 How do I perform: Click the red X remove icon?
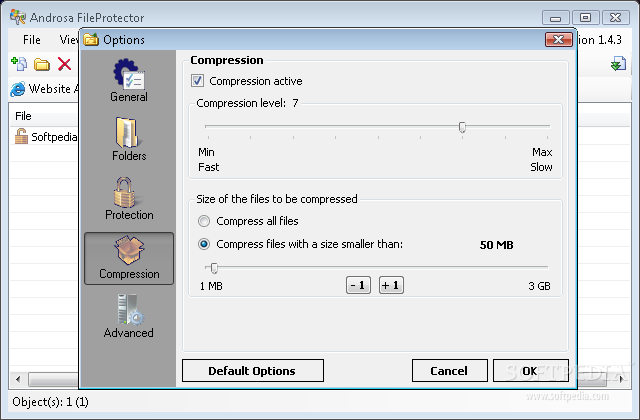coord(64,64)
